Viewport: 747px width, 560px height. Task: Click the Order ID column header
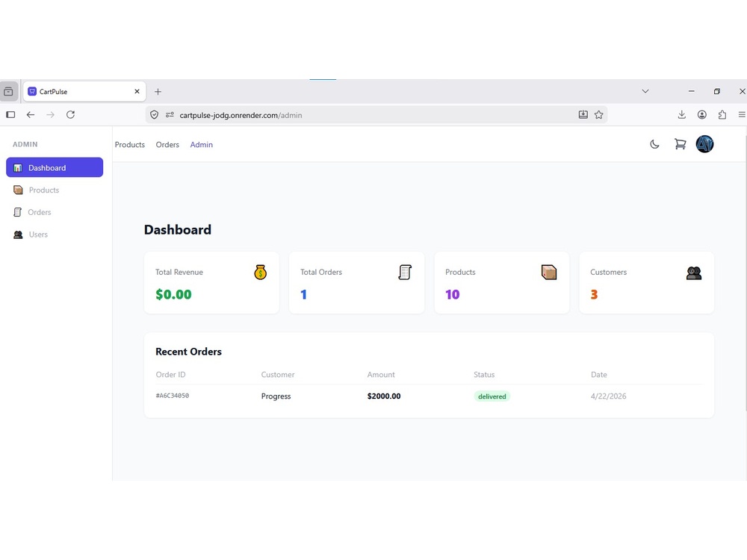[170, 375]
